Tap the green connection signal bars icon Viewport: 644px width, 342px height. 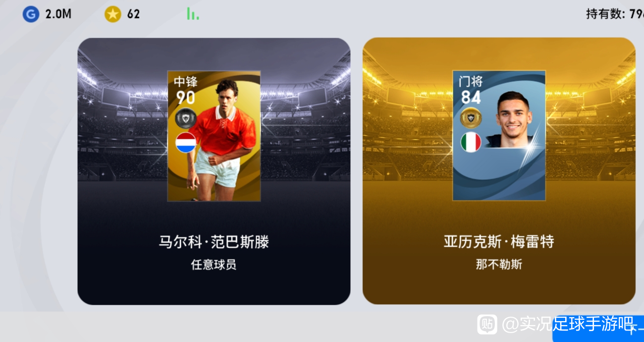tap(193, 14)
